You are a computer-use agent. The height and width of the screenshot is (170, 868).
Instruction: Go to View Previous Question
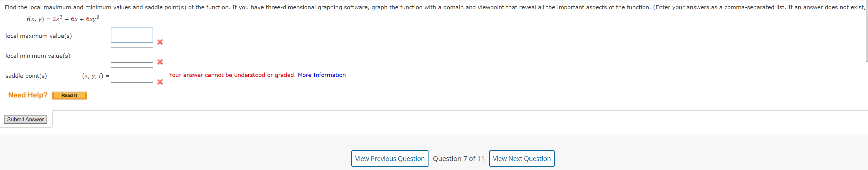(x=390, y=158)
